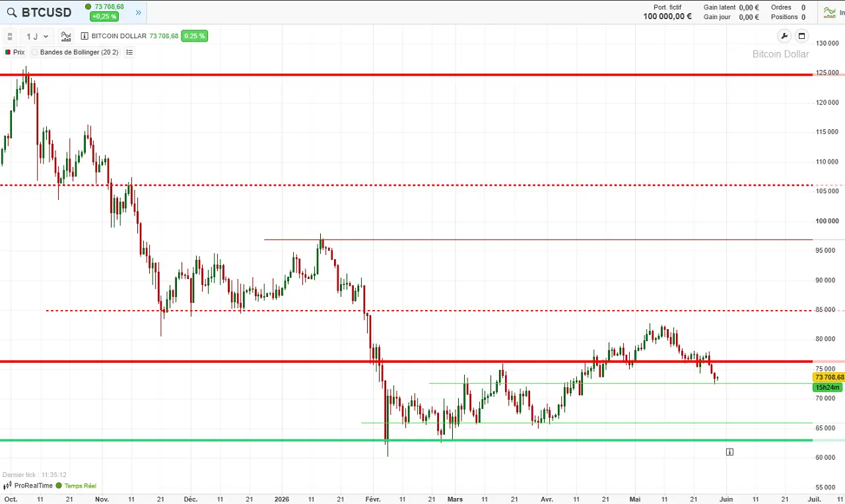845x504 pixels.
Task: Click the BITCOIN DOLLAR instrument label
Action: click(119, 36)
